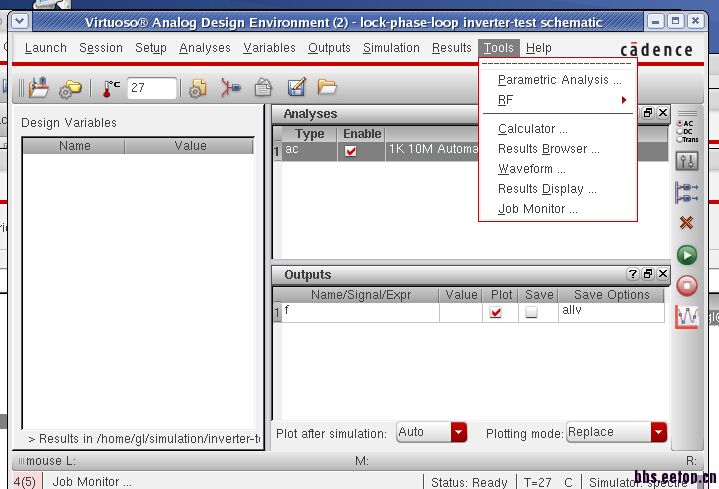Viewport: 719px width, 489px height.
Task: Click the temperature input field showing 27
Action: 151,88
